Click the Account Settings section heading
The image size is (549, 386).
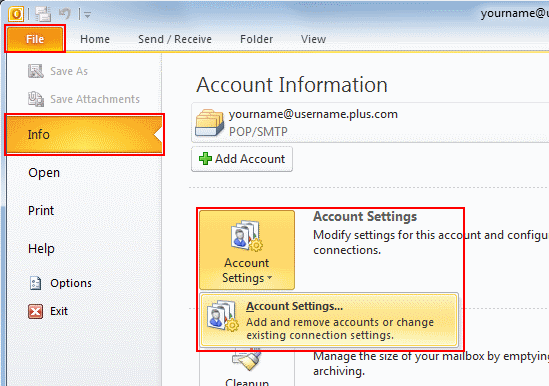pos(365,217)
